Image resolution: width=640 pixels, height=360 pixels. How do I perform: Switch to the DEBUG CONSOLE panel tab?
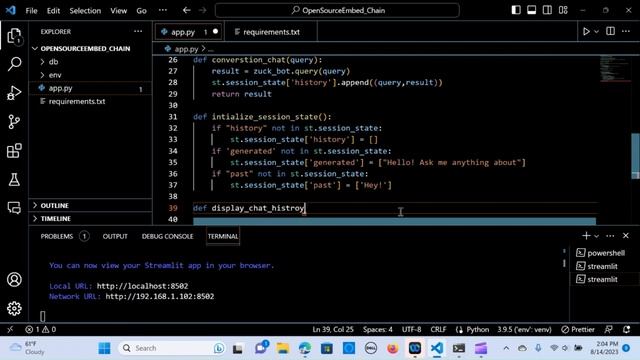167,236
